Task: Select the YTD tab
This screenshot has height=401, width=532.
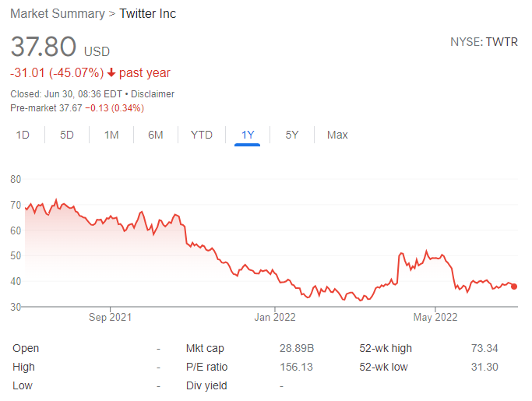Action: pyautogui.click(x=202, y=135)
